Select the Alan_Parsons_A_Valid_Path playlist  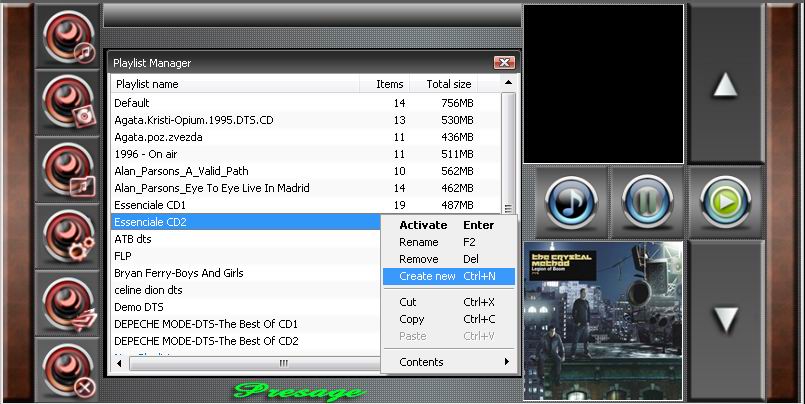click(181, 171)
